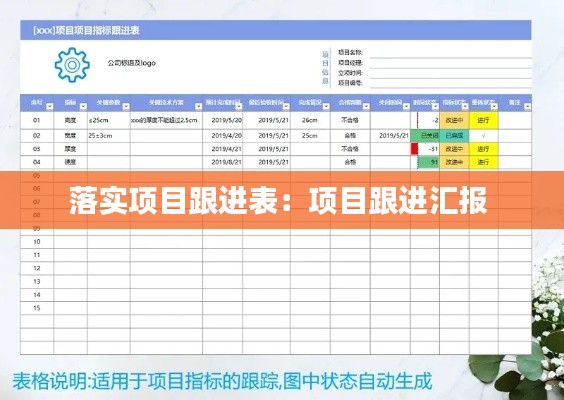Viewport: 564px width, 400px height.
Task: Select the ≤25cm key parameter cell
Action: pyautogui.click(x=109, y=121)
